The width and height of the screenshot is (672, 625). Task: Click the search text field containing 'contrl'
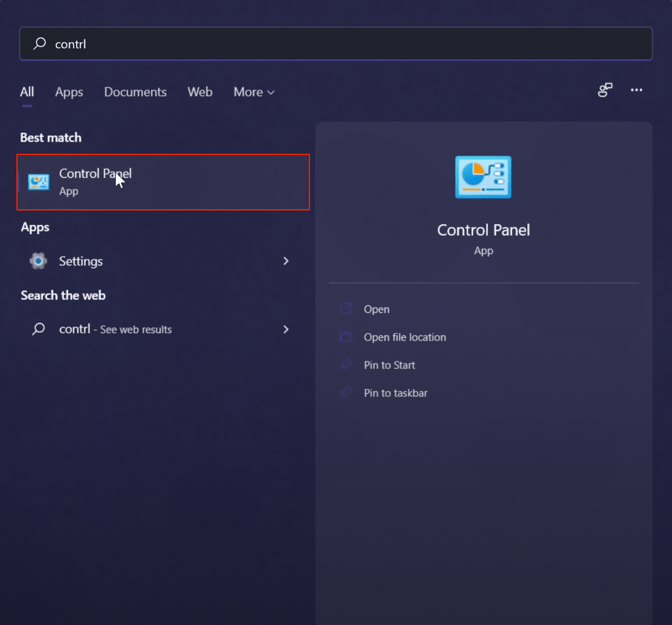336,44
